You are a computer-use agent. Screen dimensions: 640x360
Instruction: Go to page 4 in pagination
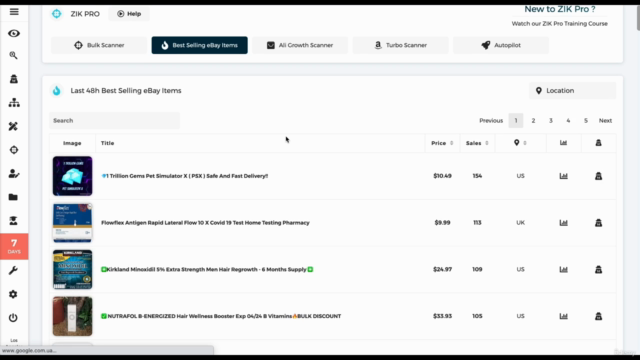[568, 121]
